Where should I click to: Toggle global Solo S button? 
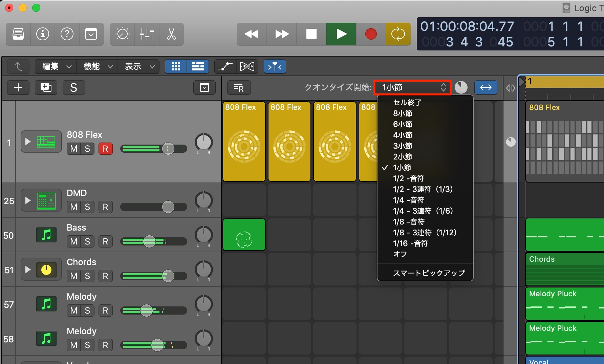(x=73, y=88)
